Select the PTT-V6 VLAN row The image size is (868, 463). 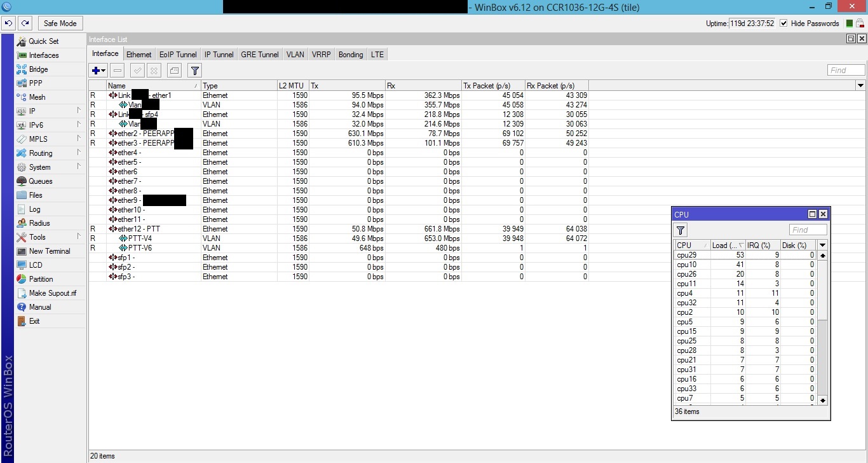pos(339,248)
